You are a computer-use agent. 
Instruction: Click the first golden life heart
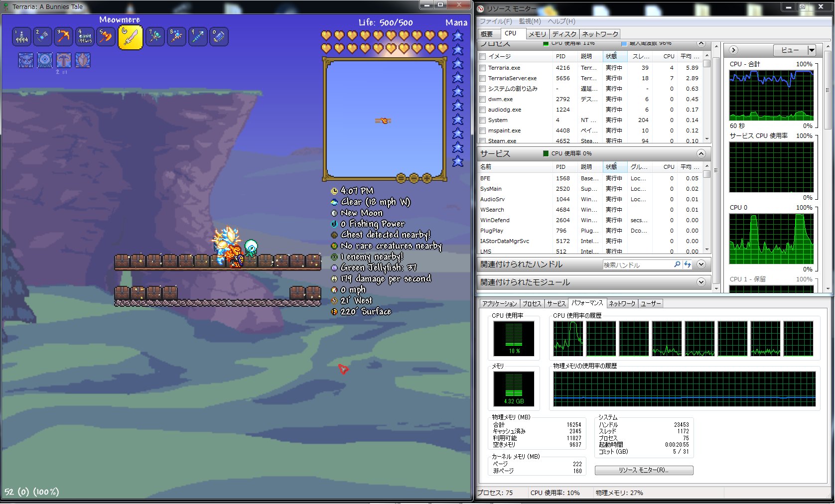(326, 35)
